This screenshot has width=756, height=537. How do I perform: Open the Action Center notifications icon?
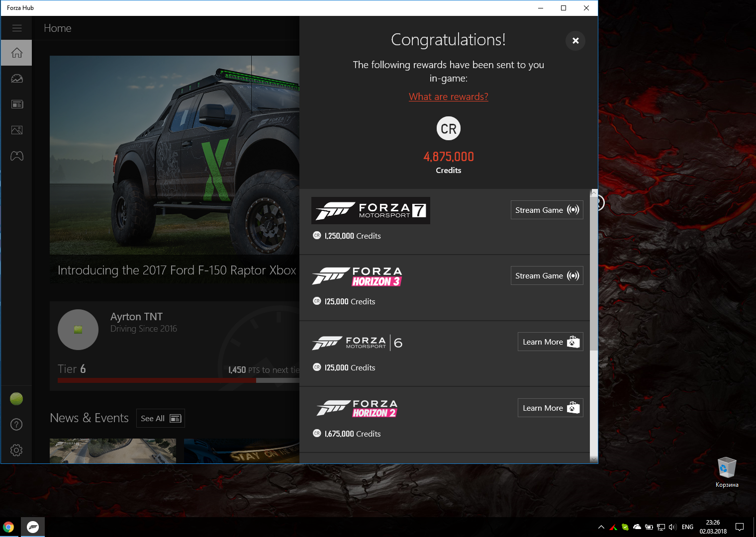(x=740, y=527)
